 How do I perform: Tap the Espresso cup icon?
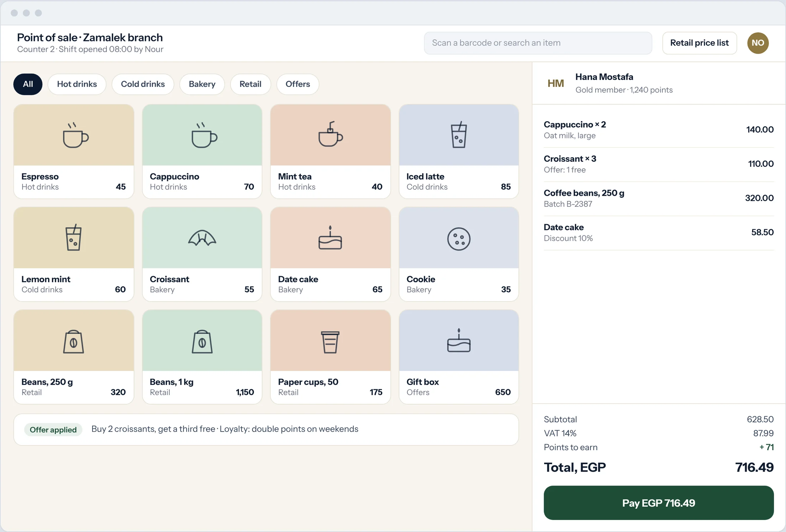pyautogui.click(x=75, y=135)
